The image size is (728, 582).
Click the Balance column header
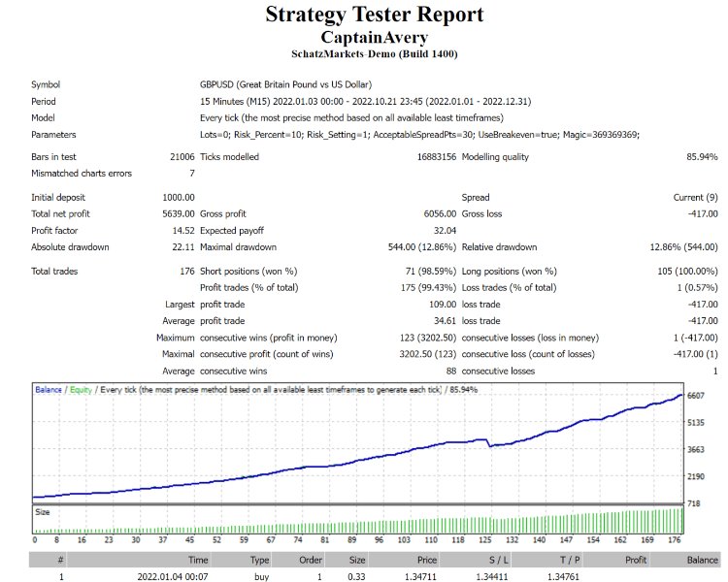click(703, 560)
